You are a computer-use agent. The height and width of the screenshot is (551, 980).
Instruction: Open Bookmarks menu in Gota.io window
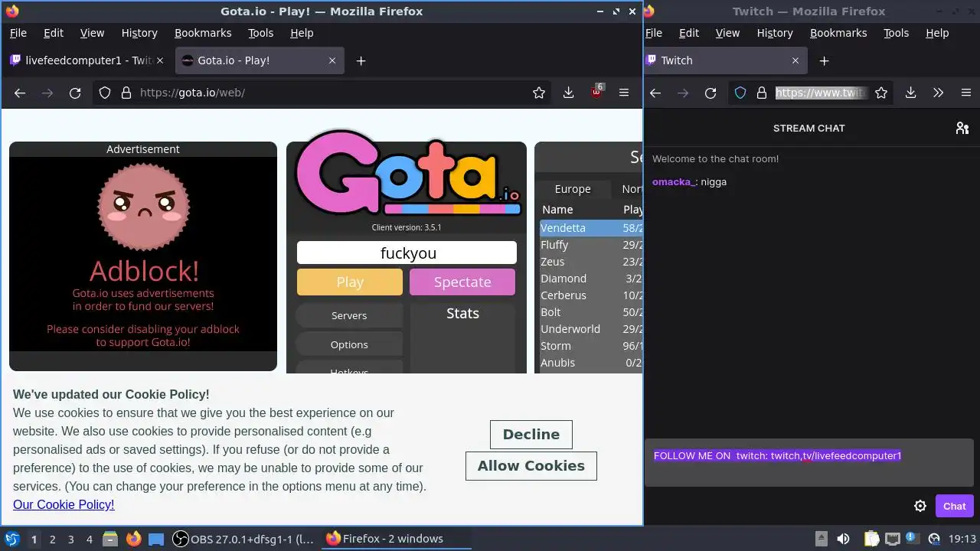click(x=203, y=33)
